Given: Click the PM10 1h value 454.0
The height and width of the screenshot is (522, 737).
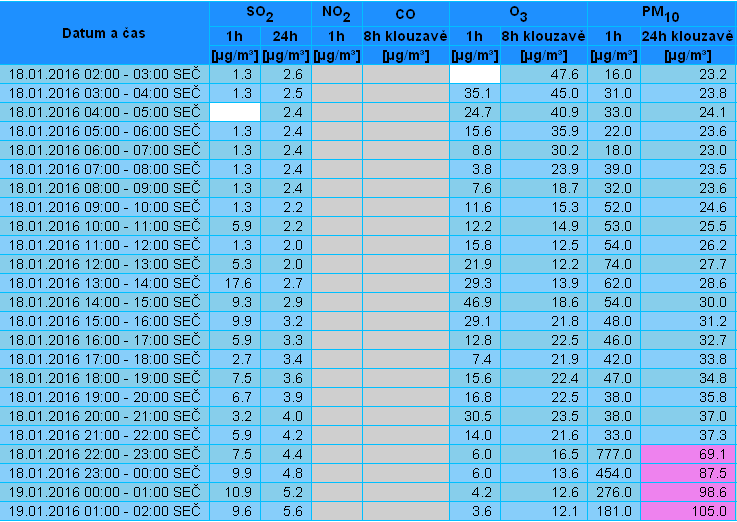Looking at the screenshot, I should pyautogui.click(x=613, y=472).
